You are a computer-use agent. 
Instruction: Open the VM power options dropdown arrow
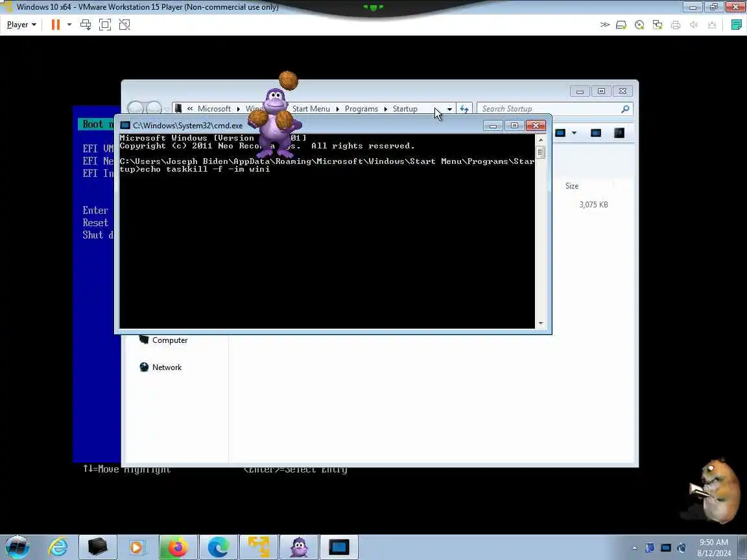click(x=69, y=25)
